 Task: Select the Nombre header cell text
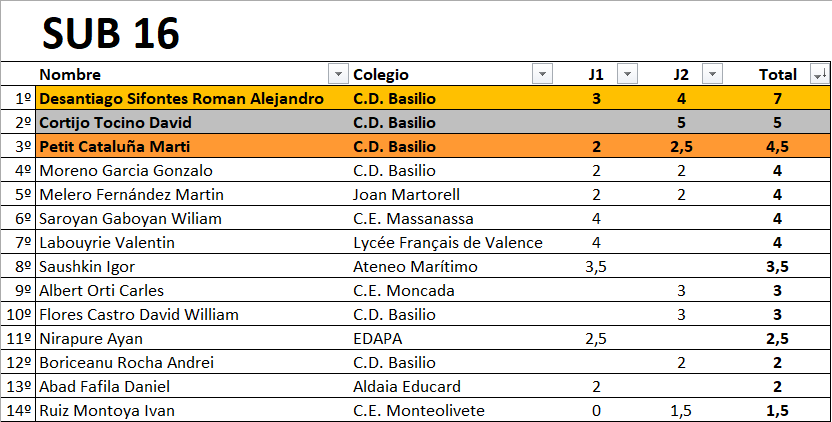tap(70, 74)
